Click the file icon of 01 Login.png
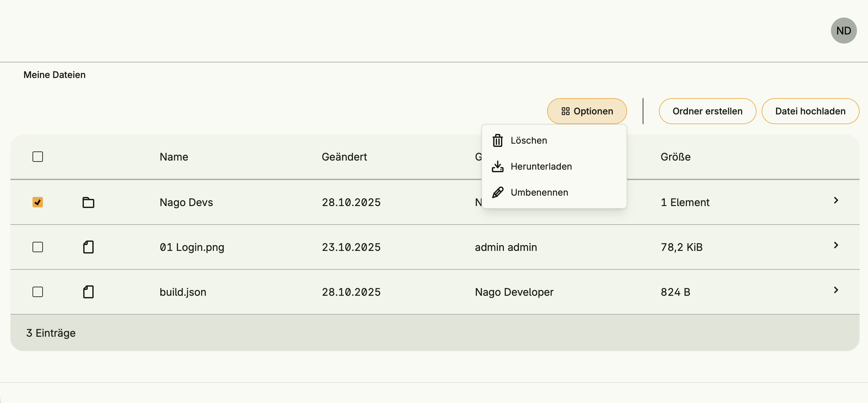The height and width of the screenshot is (403, 868). tap(88, 247)
